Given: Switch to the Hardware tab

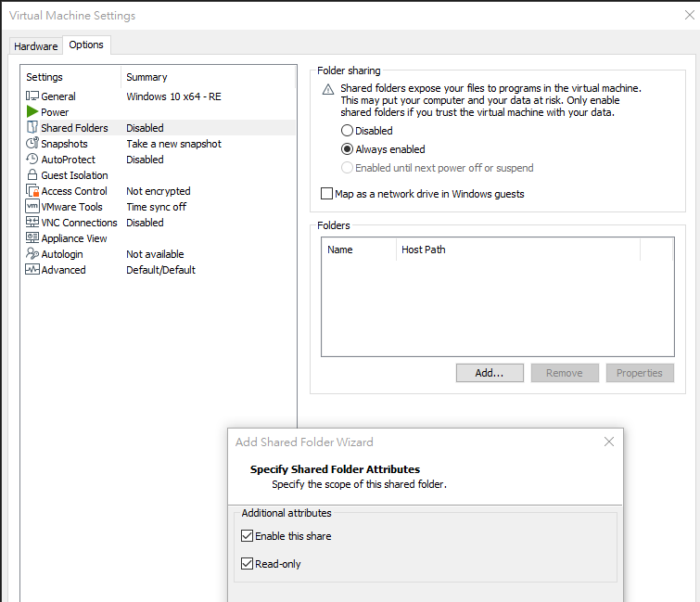Looking at the screenshot, I should click(x=36, y=46).
